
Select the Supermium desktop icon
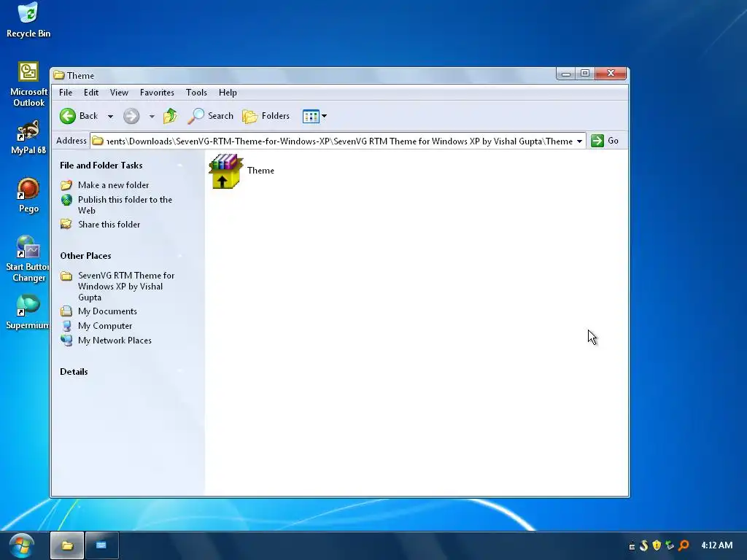tap(28, 312)
